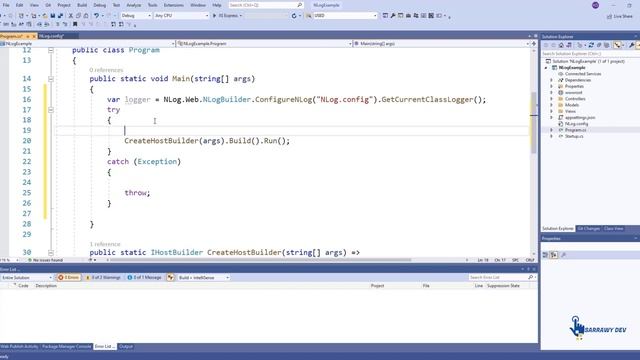This screenshot has height=360, width=640.
Task: Click the Search Solution Explorer input field
Action: pyautogui.click(x=590, y=54)
